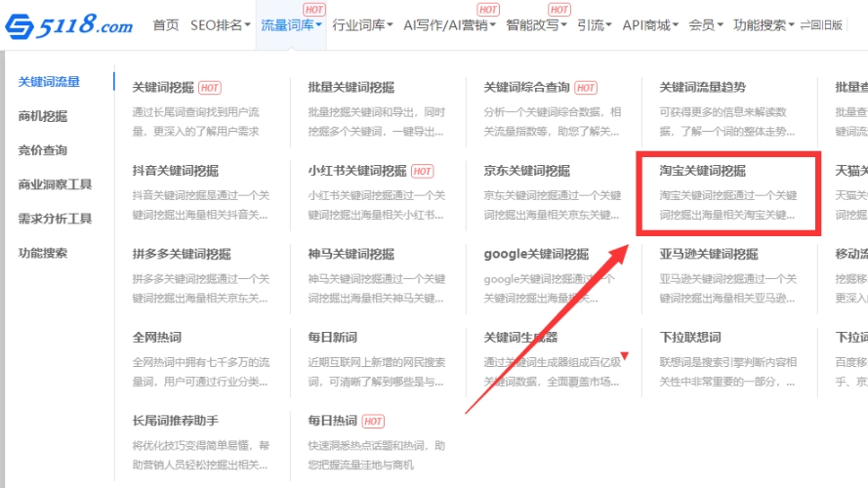Open the google关键词挖掘 tool
868x488 pixels.
[536, 254]
